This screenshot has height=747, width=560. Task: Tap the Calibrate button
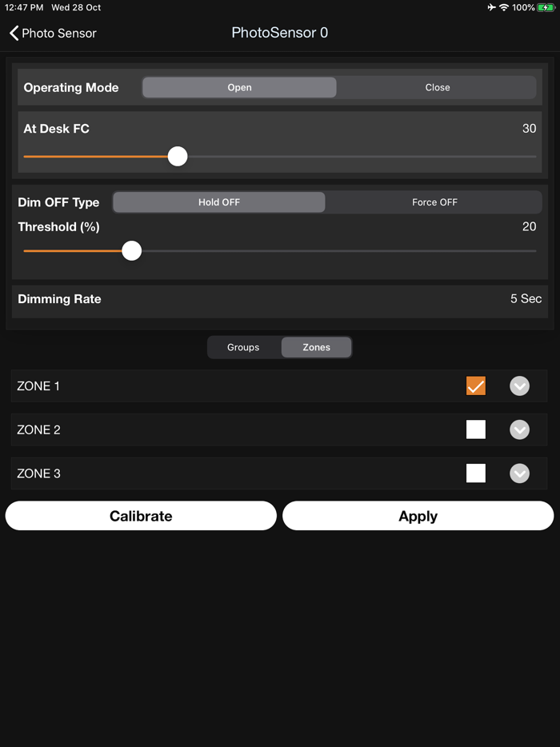tap(141, 516)
